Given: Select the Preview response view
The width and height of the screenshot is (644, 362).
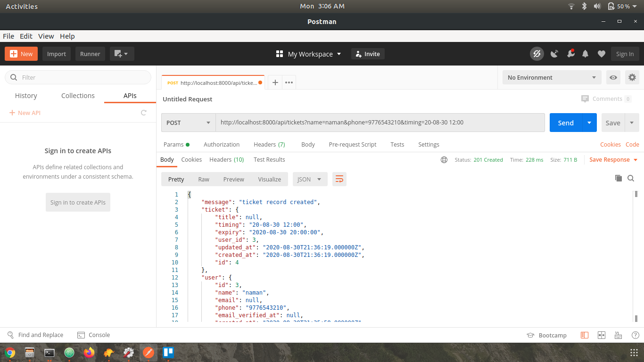Looking at the screenshot, I should [x=234, y=179].
